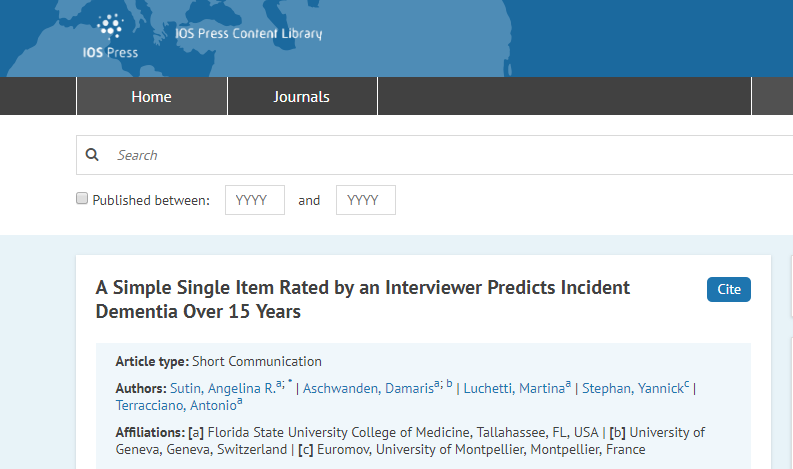
Task: Click the University of Geneva affiliation text
Action: pos(190,450)
